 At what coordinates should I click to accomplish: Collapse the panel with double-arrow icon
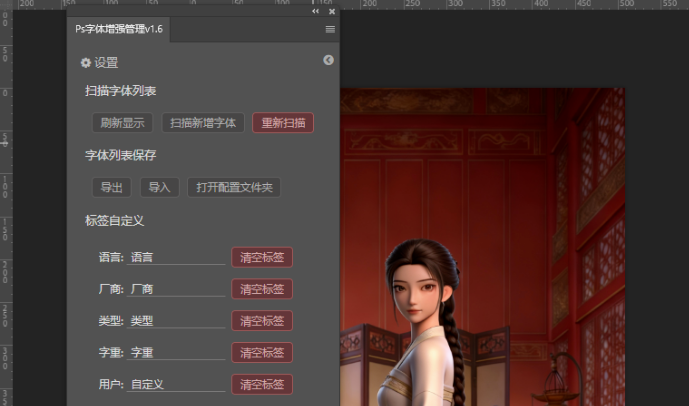tap(317, 12)
